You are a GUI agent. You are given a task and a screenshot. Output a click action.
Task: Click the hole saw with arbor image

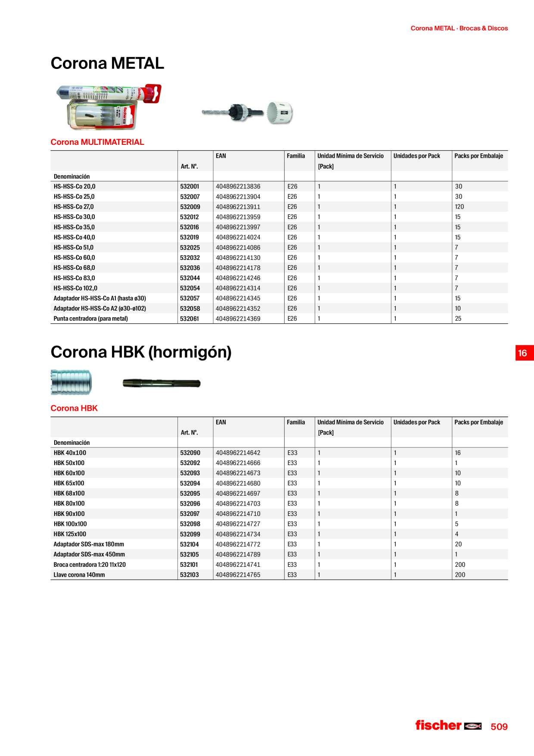(247, 113)
